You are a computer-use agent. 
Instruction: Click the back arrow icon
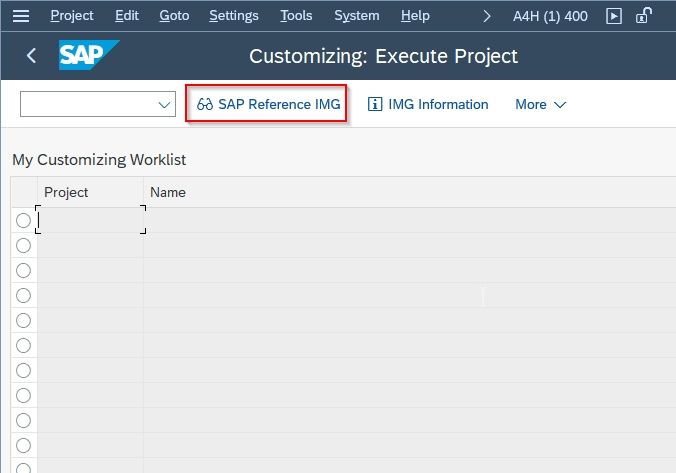click(31, 56)
